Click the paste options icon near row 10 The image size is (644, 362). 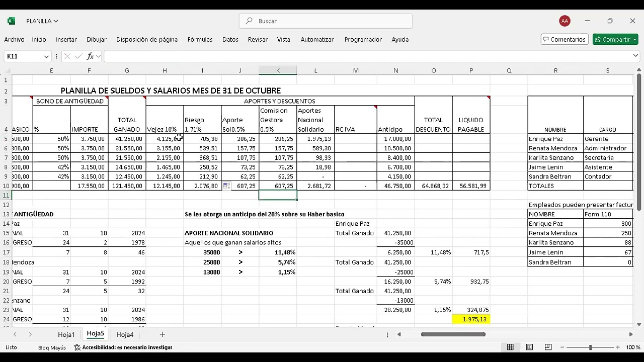(227, 186)
